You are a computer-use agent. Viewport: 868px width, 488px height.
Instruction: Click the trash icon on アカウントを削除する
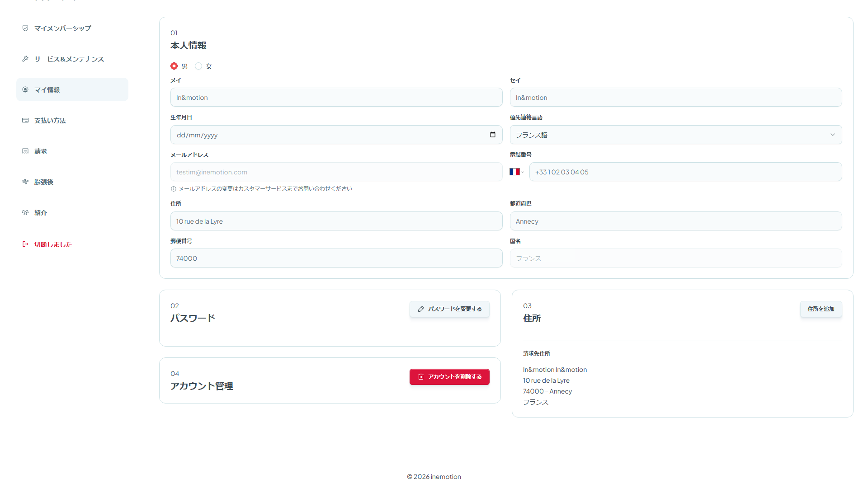(421, 377)
